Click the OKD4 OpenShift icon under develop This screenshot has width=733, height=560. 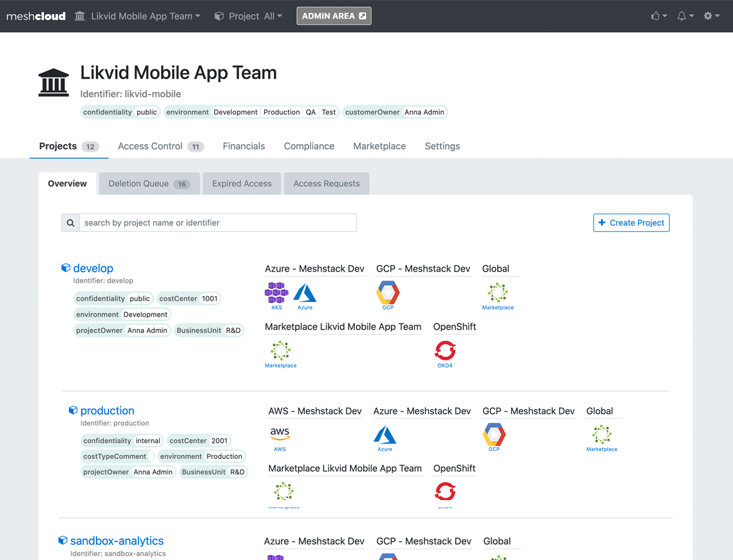[x=445, y=351]
